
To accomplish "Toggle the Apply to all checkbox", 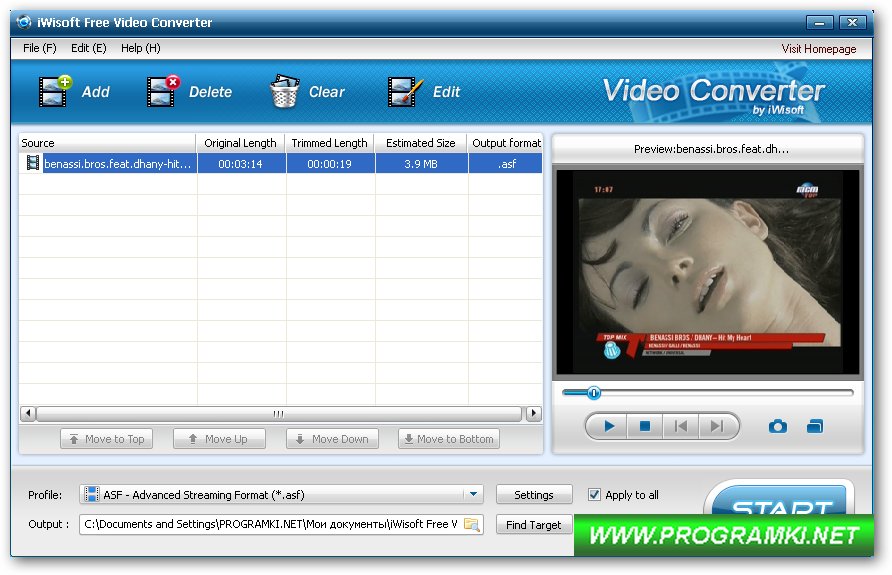I will click(594, 495).
